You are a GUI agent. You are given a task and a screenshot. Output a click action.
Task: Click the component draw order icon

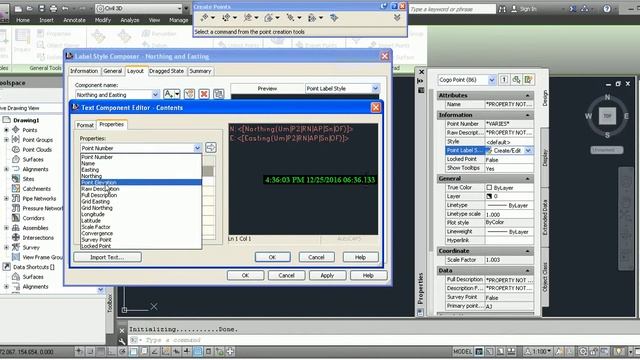click(x=219, y=94)
